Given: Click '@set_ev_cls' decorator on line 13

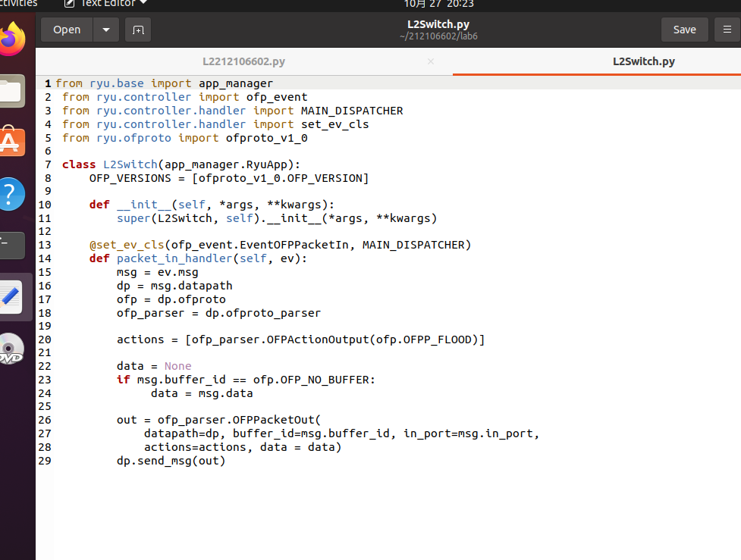Looking at the screenshot, I should 127,245.
